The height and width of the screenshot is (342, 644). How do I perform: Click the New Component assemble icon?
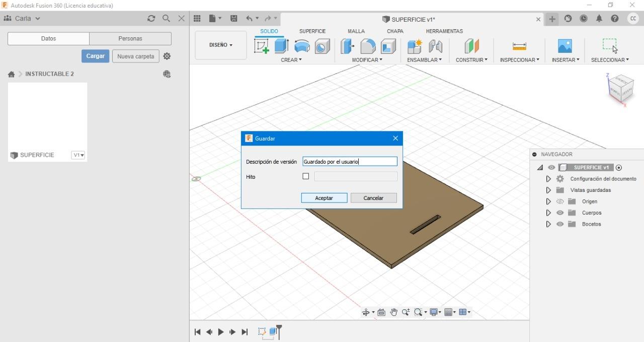click(x=415, y=46)
